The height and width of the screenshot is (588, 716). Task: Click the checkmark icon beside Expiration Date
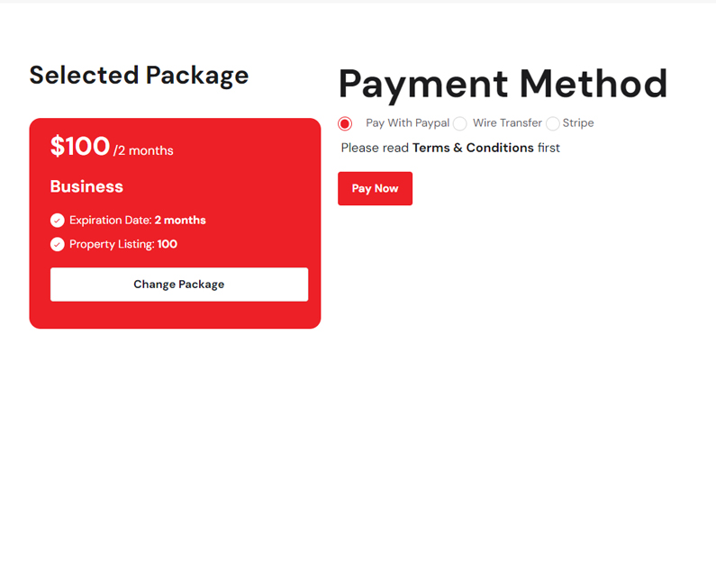click(58, 221)
